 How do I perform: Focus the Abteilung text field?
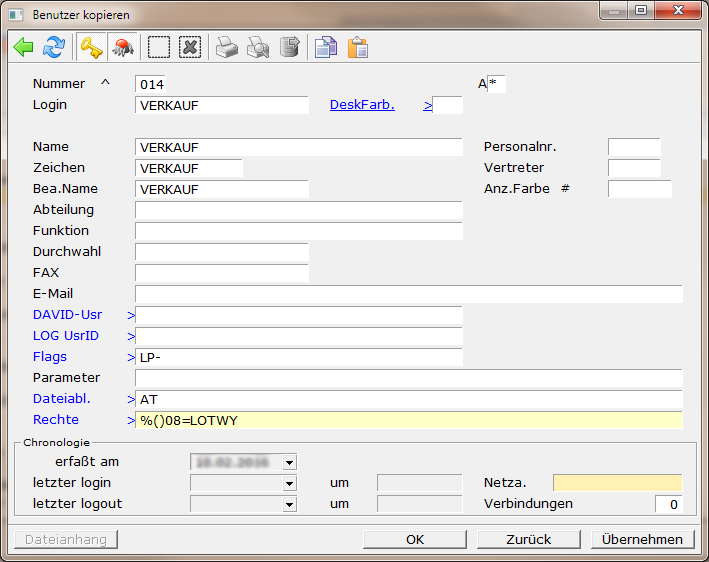[298, 210]
